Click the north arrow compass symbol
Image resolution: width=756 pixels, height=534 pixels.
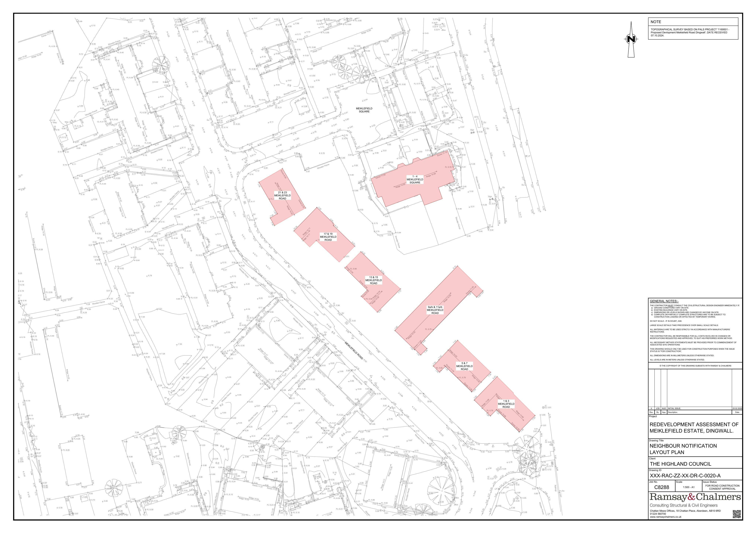click(x=631, y=39)
